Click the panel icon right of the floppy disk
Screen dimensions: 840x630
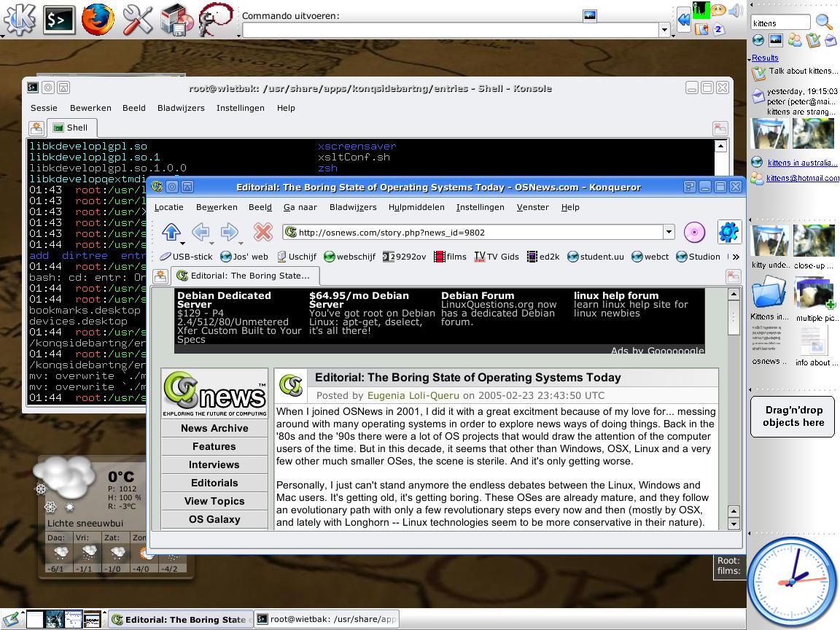[x=216, y=19]
